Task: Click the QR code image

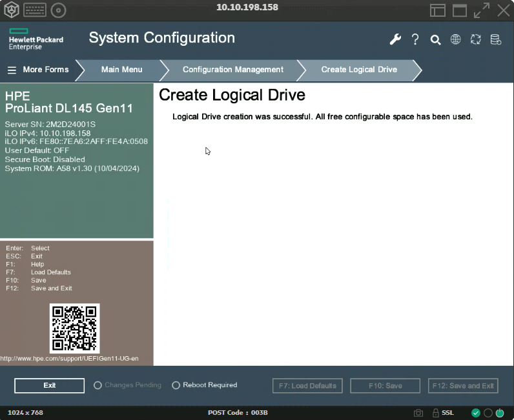Action: click(74, 328)
